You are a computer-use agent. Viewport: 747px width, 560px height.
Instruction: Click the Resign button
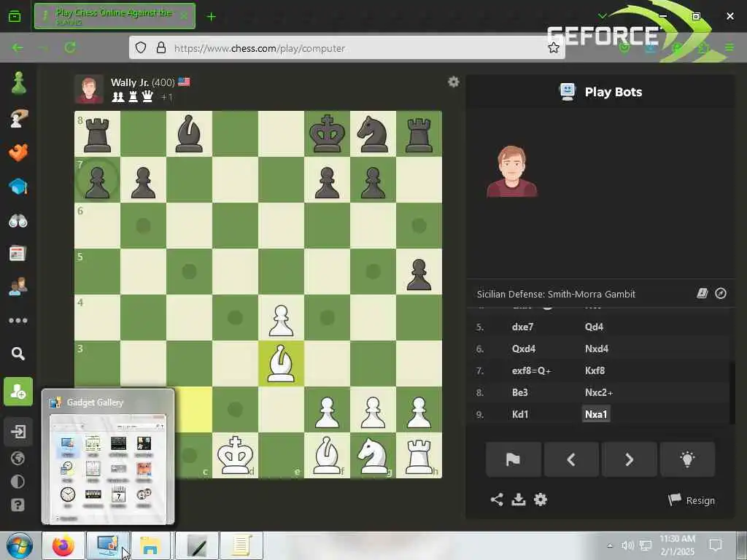692,500
